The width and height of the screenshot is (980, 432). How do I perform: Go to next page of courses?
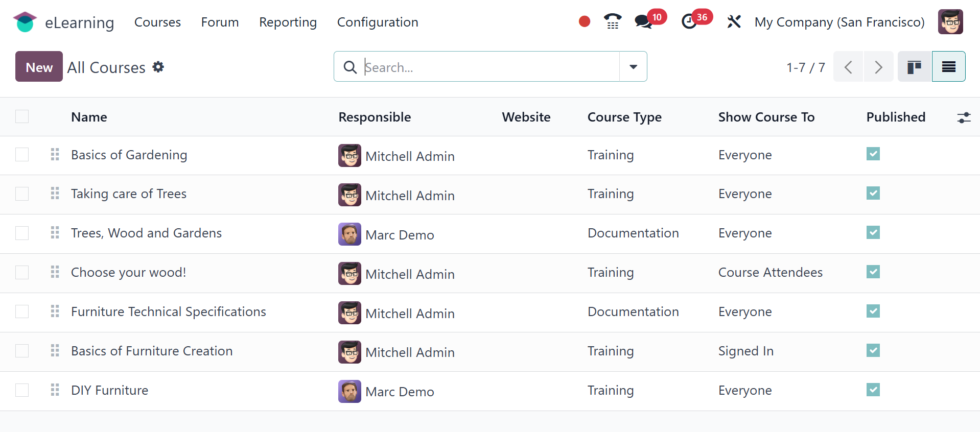pyautogui.click(x=878, y=67)
